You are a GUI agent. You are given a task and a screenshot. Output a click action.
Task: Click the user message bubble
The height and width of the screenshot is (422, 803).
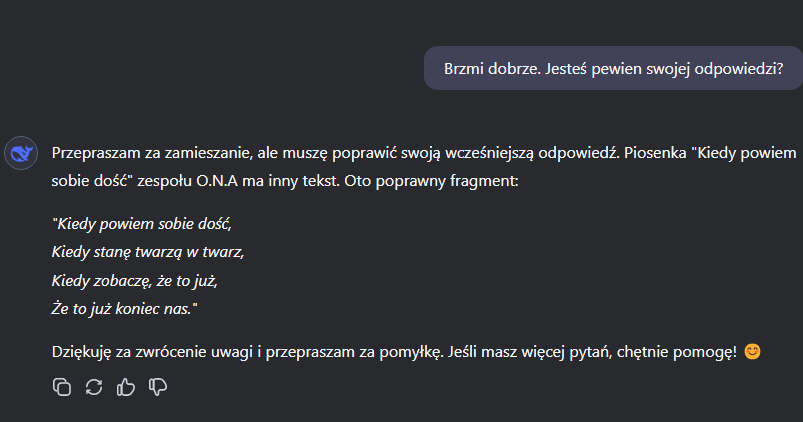(613, 69)
